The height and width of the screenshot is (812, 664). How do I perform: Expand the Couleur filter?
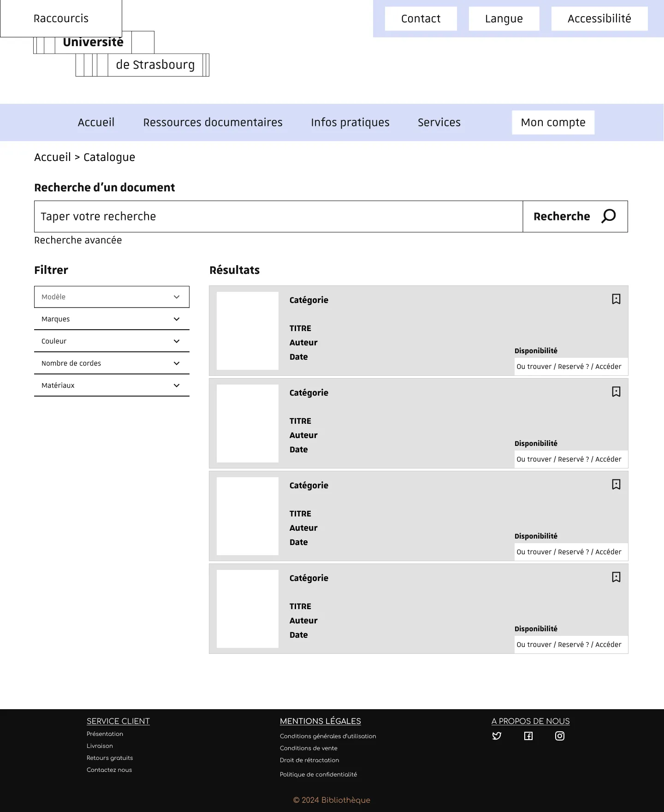pyautogui.click(x=112, y=341)
